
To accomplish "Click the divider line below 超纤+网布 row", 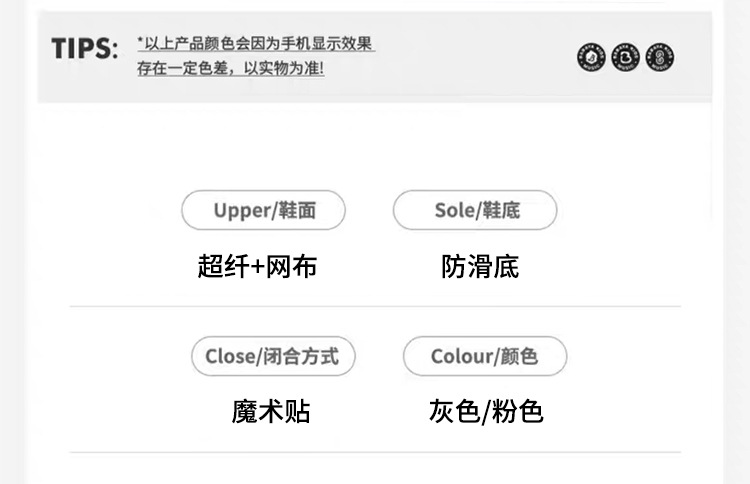I will [375, 306].
